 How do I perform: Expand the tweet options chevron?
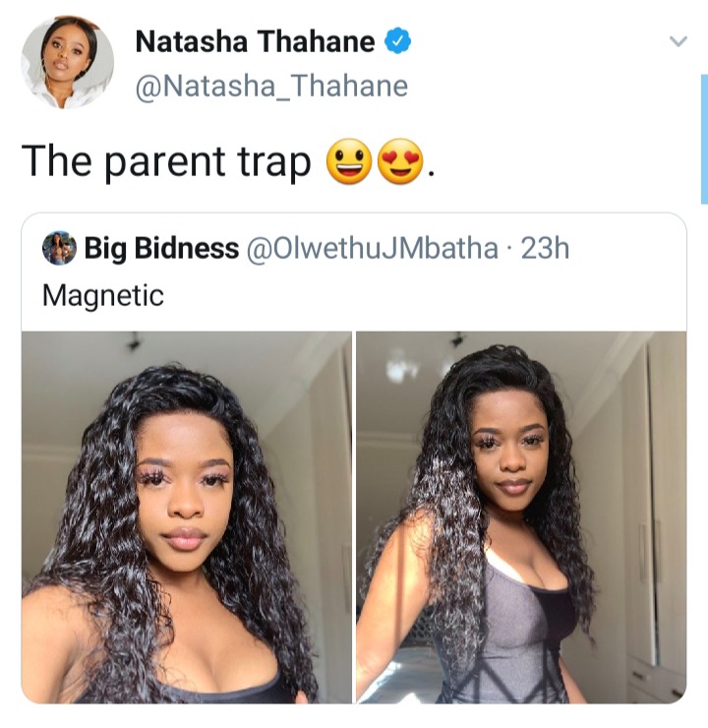pos(678,41)
